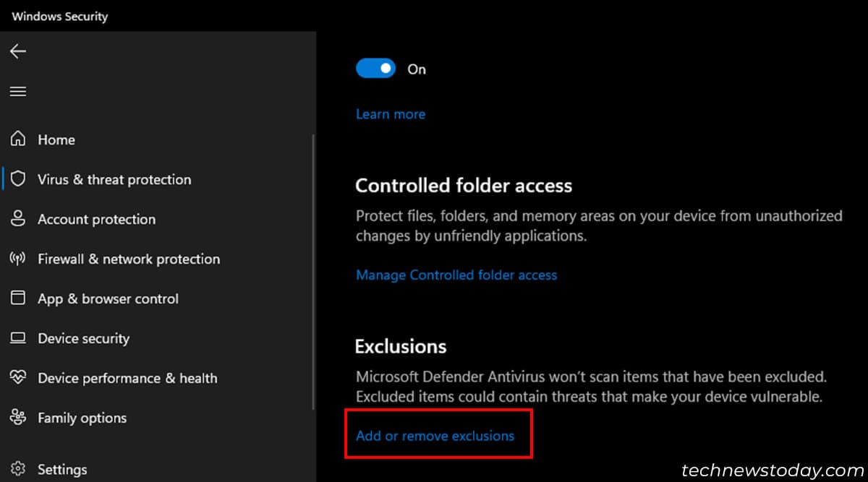Click the Settings gear icon
This screenshot has width=868, height=482.
(x=18, y=469)
